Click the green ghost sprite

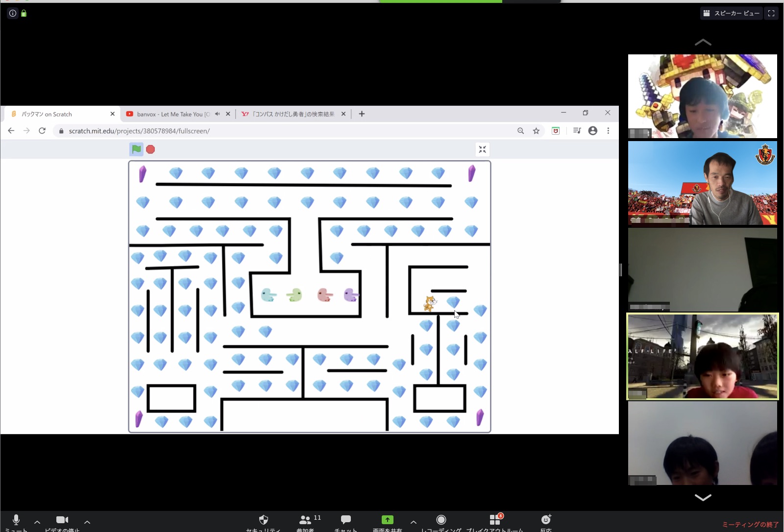pyautogui.click(x=294, y=295)
